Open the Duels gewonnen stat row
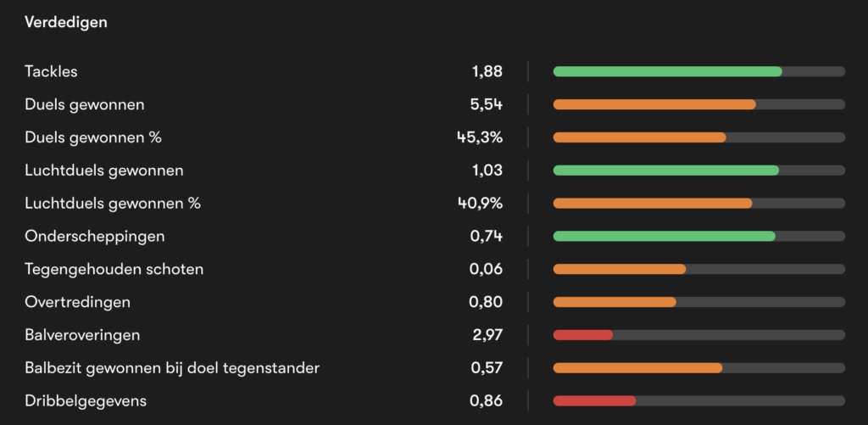This screenshot has height=425, width=868. [x=85, y=105]
